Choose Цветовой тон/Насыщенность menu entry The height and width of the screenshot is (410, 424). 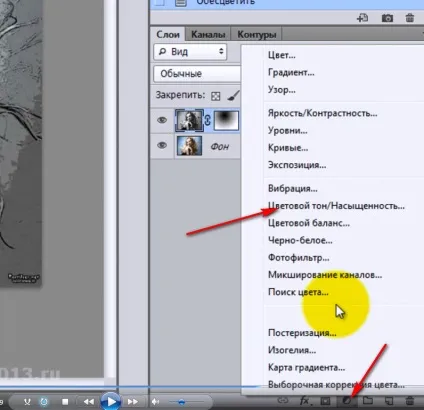click(336, 206)
